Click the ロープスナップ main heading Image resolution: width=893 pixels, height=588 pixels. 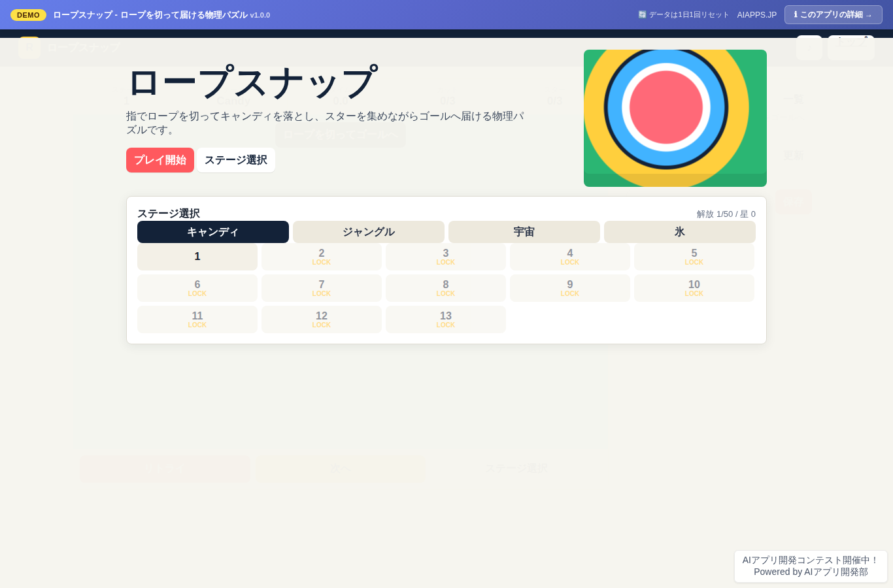(252, 83)
